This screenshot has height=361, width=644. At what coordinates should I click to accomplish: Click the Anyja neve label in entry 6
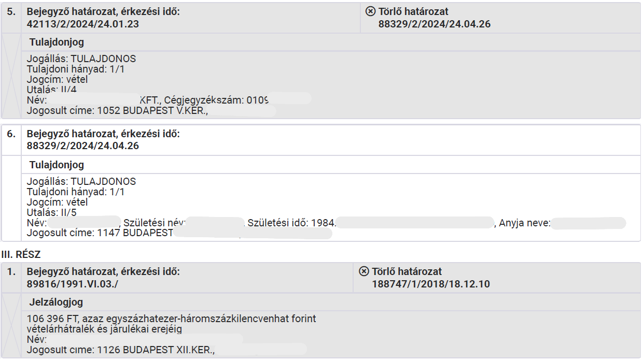click(x=524, y=223)
